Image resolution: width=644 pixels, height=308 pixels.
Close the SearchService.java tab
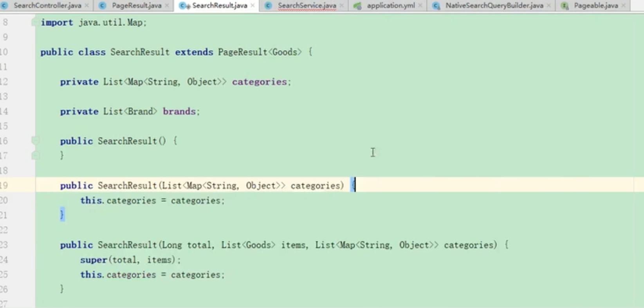342,5
